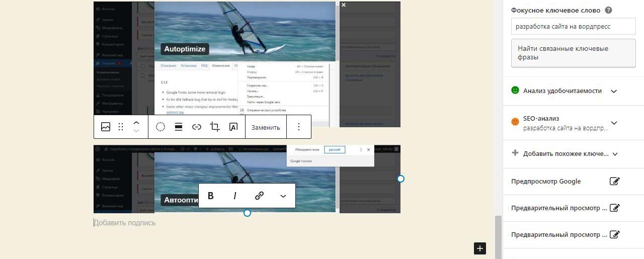Click the Добавить подпись caption field

point(125,223)
